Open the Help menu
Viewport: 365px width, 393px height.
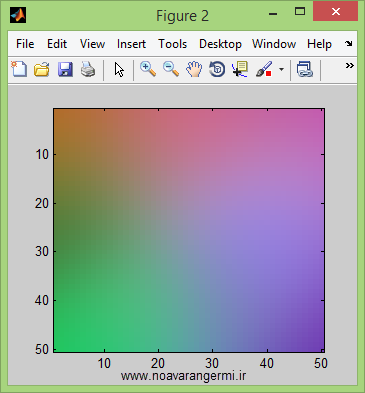click(x=319, y=44)
